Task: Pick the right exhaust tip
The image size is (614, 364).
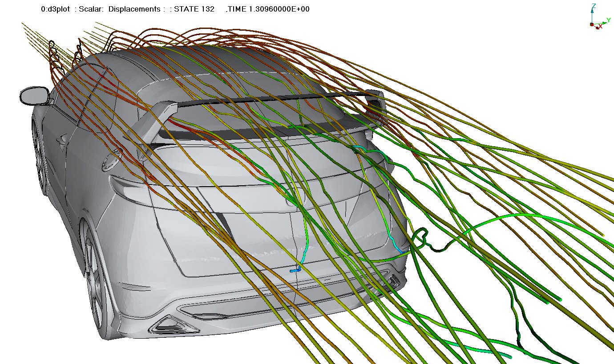Action: pos(393,280)
